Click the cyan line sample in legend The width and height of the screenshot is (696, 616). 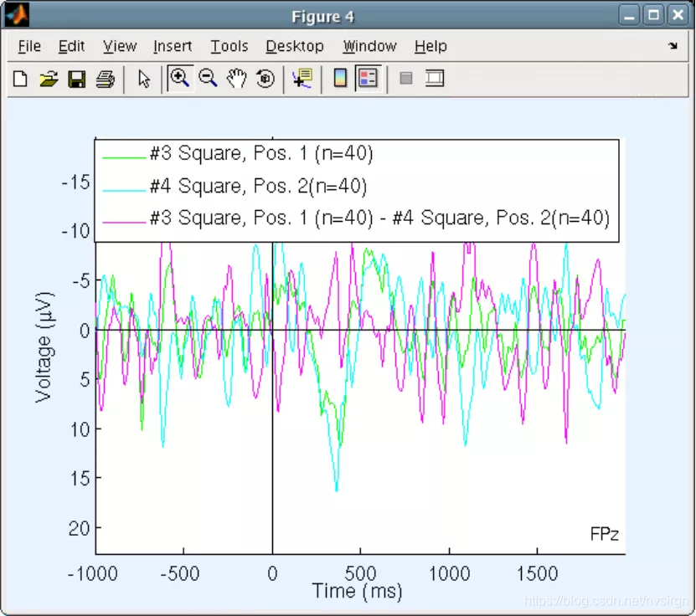coord(124,190)
